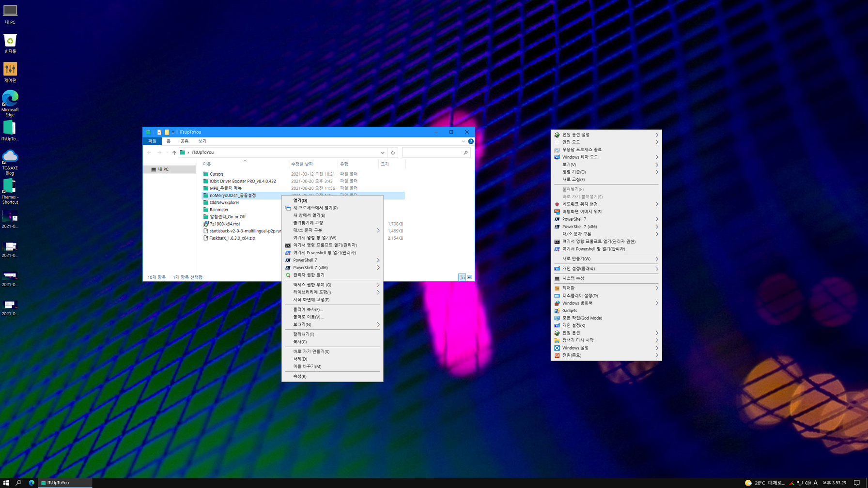Screen dimensions: 868x488
Task: Select Gadgets in desktop menu
Action: (606, 311)
